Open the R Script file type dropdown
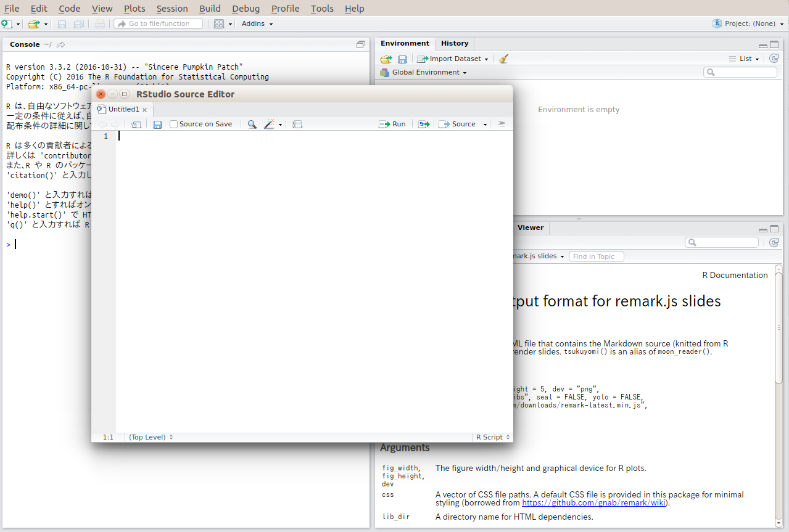The height and width of the screenshot is (532, 789). point(492,436)
